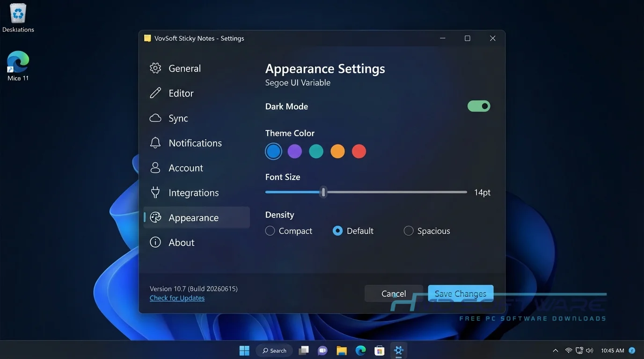Turn off the Dark Mode switch
The height and width of the screenshot is (359, 644).
(479, 106)
